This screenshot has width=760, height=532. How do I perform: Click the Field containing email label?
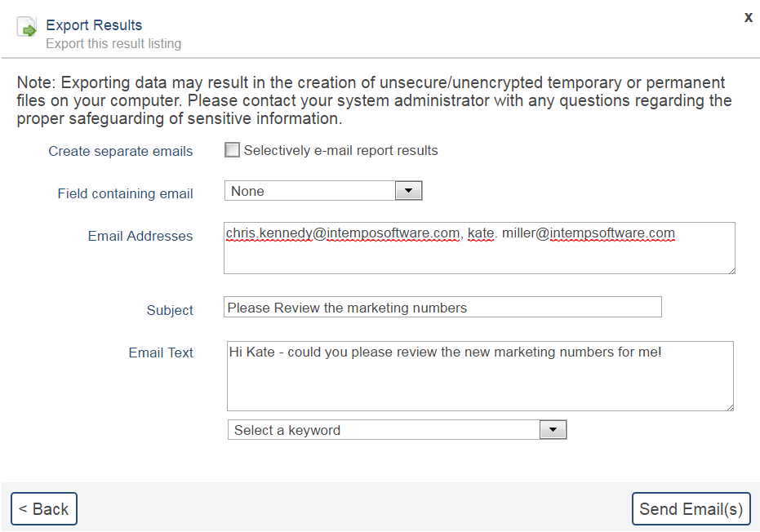(x=125, y=193)
